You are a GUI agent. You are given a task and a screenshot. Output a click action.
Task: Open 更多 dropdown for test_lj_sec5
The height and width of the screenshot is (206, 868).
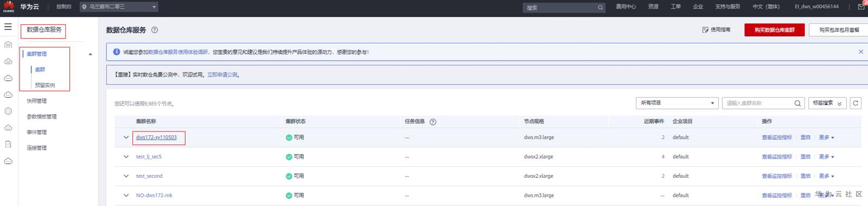pos(826,157)
